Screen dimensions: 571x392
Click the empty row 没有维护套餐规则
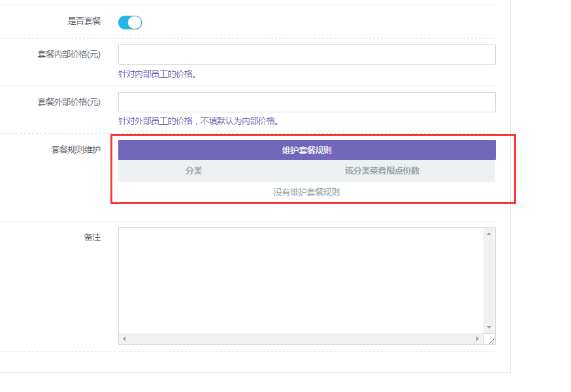coord(306,192)
